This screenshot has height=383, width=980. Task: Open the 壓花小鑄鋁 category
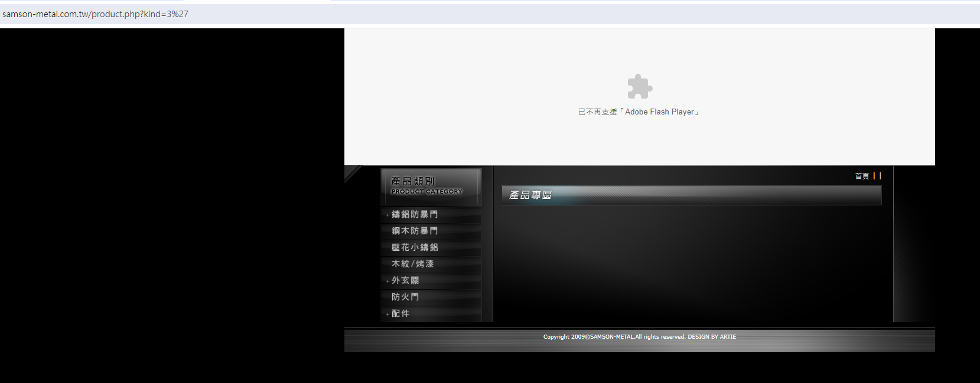pos(415,247)
